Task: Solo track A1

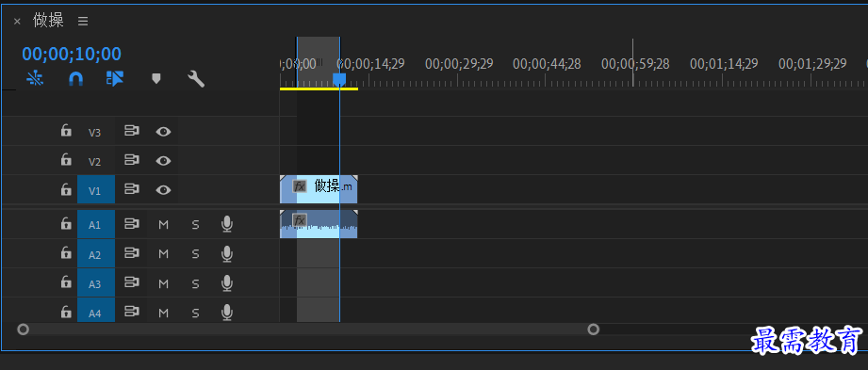Action: point(195,225)
